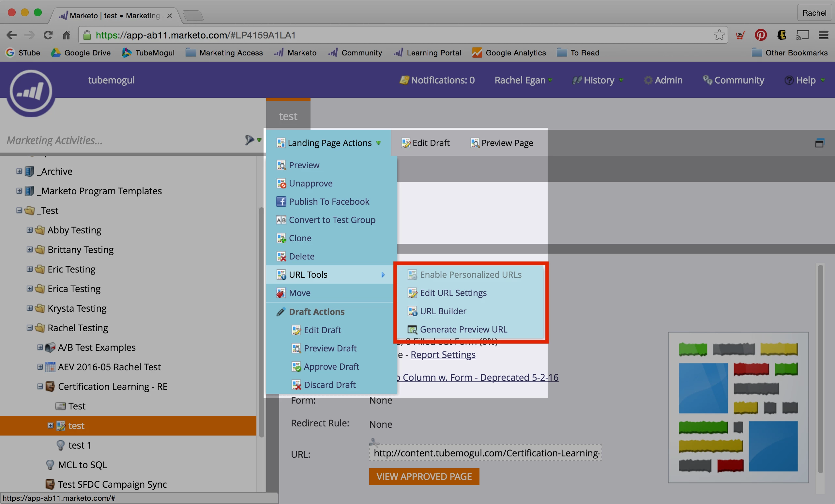This screenshot has height=504, width=835.
Task: Choose Edit URL Settings from submenu
Action: (453, 293)
